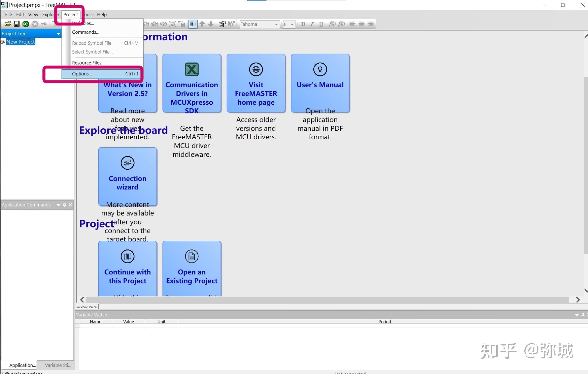Click the move up arrow icon

202,24
